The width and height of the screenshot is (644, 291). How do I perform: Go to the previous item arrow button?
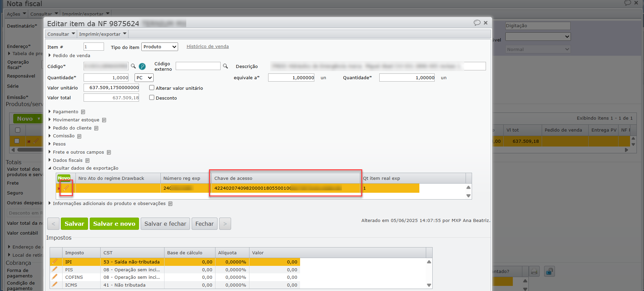pyautogui.click(x=53, y=224)
